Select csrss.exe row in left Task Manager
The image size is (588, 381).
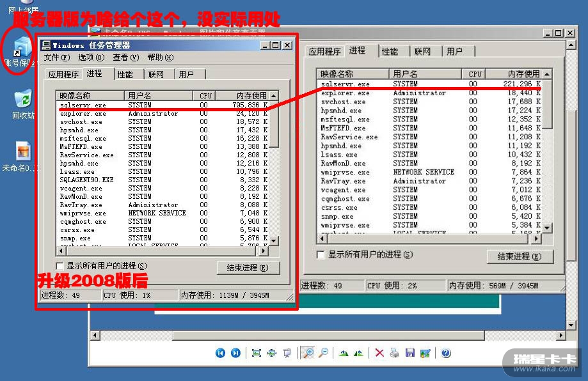coord(163,229)
